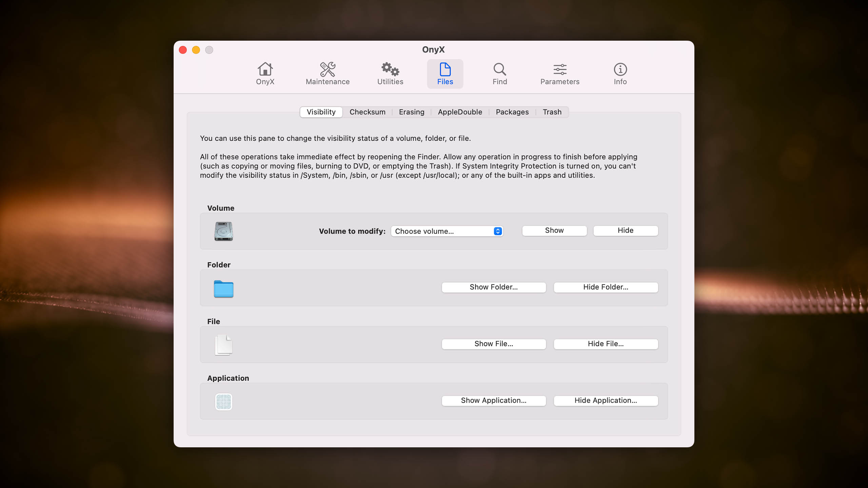868x488 pixels.
Task: Open the Find magnifier section
Action: [500, 74]
